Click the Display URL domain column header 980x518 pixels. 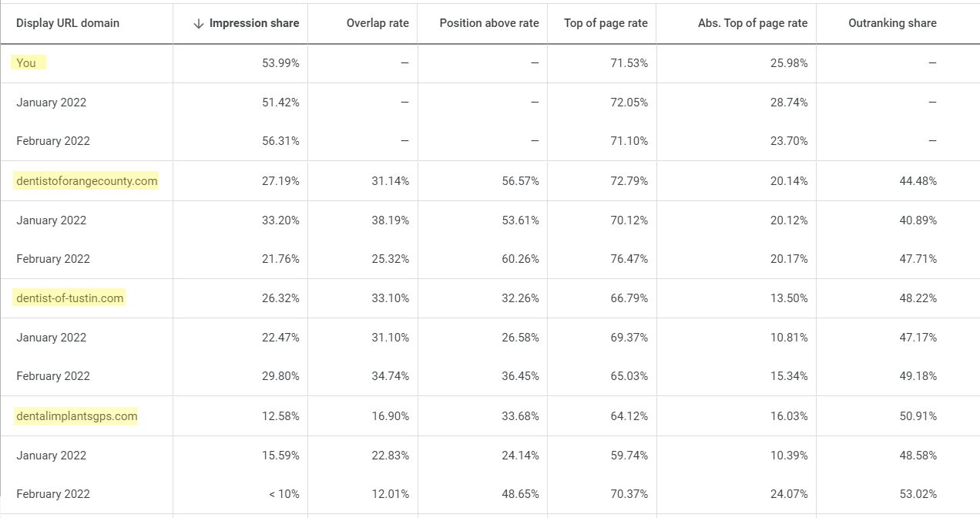66,23
